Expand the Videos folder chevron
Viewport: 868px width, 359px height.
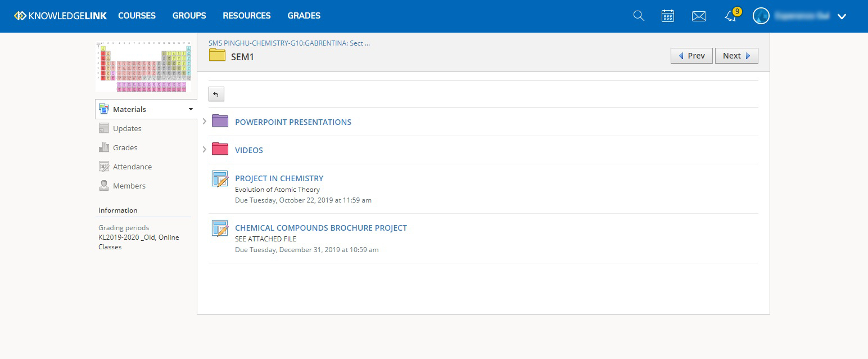click(x=205, y=150)
